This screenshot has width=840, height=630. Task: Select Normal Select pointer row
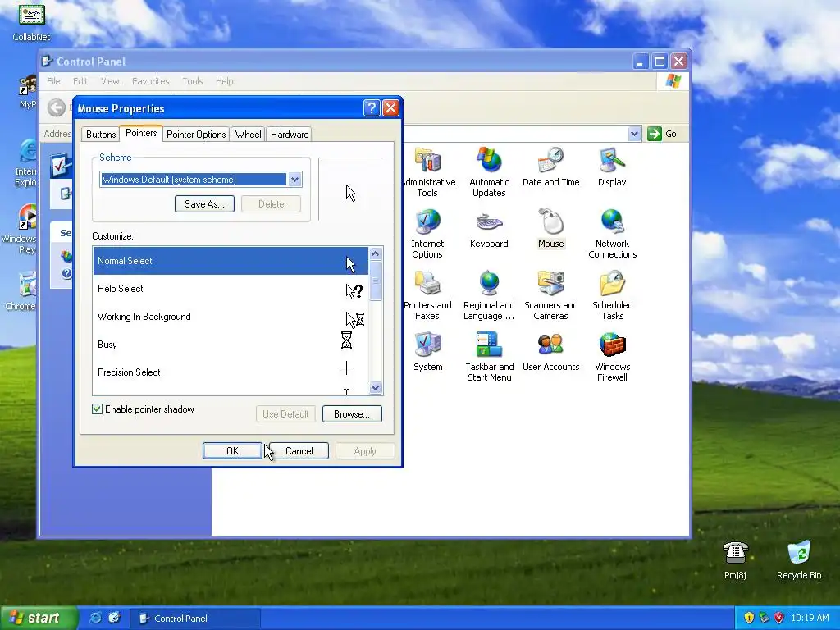pos(231,261)
